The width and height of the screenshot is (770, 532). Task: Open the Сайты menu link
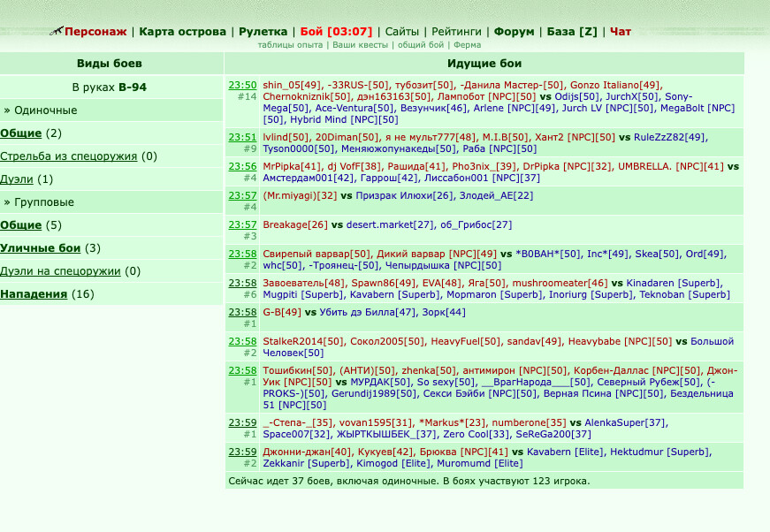pos(401,32)
